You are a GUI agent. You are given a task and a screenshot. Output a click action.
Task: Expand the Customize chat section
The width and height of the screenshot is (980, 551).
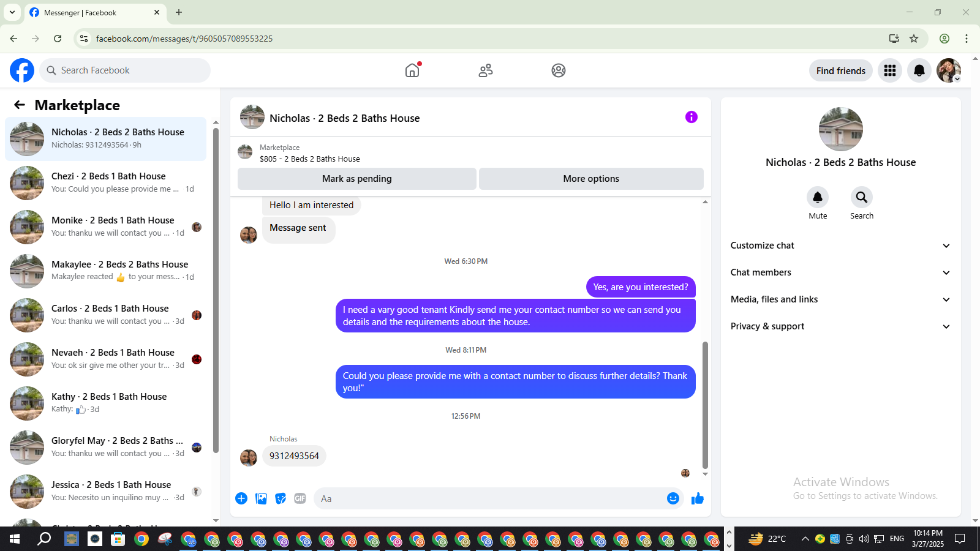(840, 246)
